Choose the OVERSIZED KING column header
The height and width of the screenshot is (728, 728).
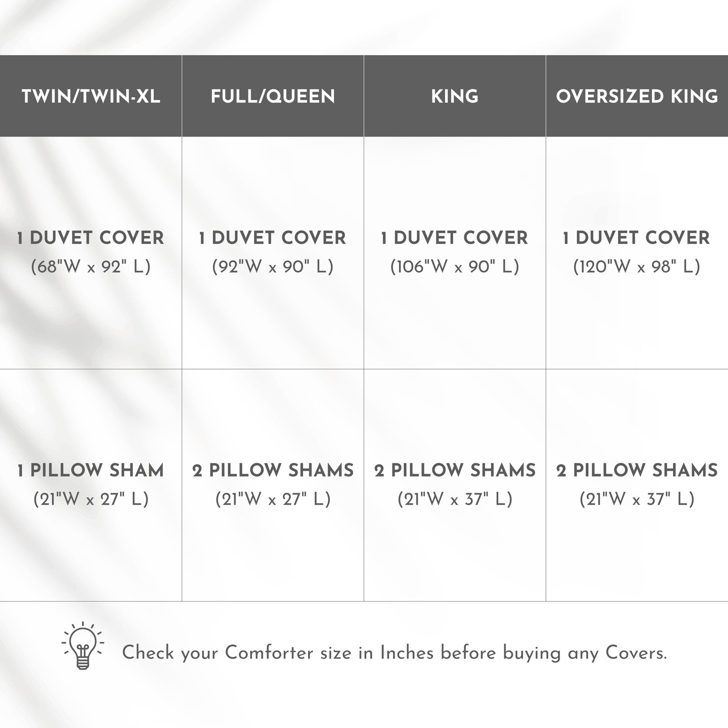pos(637,96)
